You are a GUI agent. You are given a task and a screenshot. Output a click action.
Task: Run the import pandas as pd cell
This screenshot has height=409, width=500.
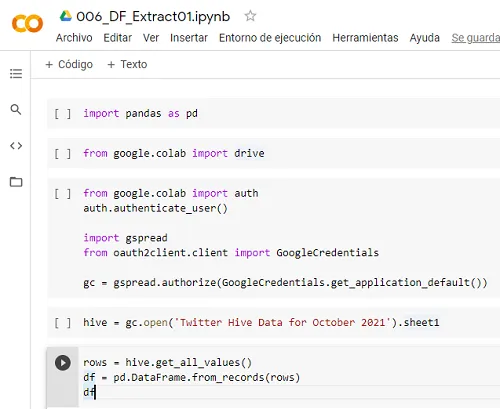tap(63, 114)
